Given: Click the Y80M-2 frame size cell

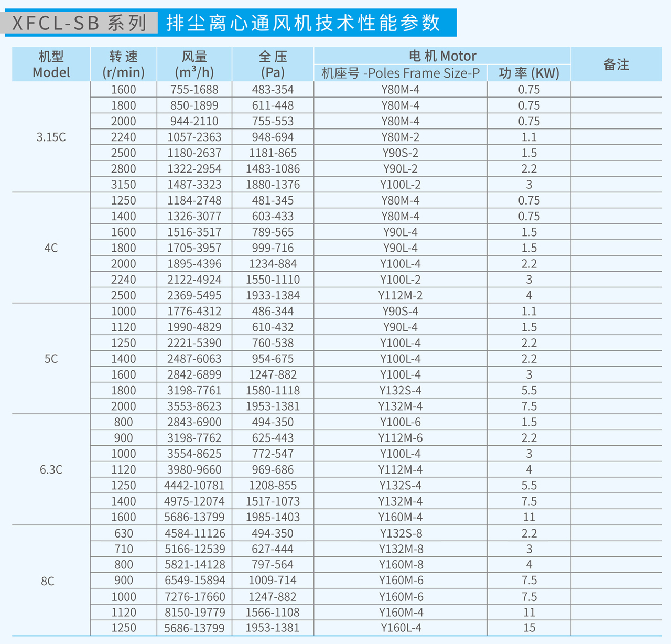Looking at the screenshot, I should click(400, 137).
